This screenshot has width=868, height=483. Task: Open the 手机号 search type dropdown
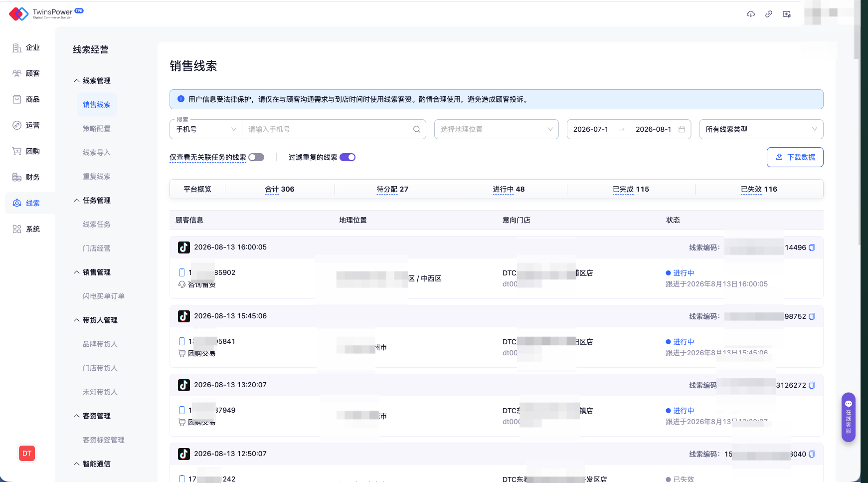pyautogui.click(x=206, y=129)
